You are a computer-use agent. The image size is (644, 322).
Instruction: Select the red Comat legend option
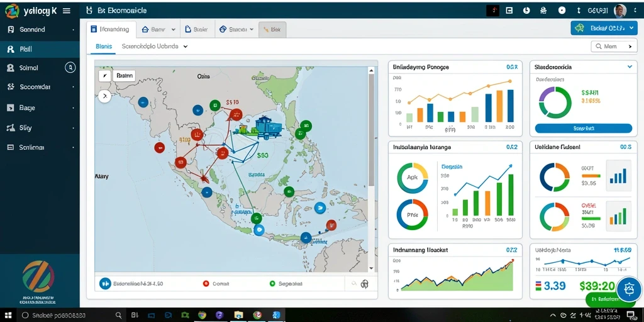(x=216, y=284)
